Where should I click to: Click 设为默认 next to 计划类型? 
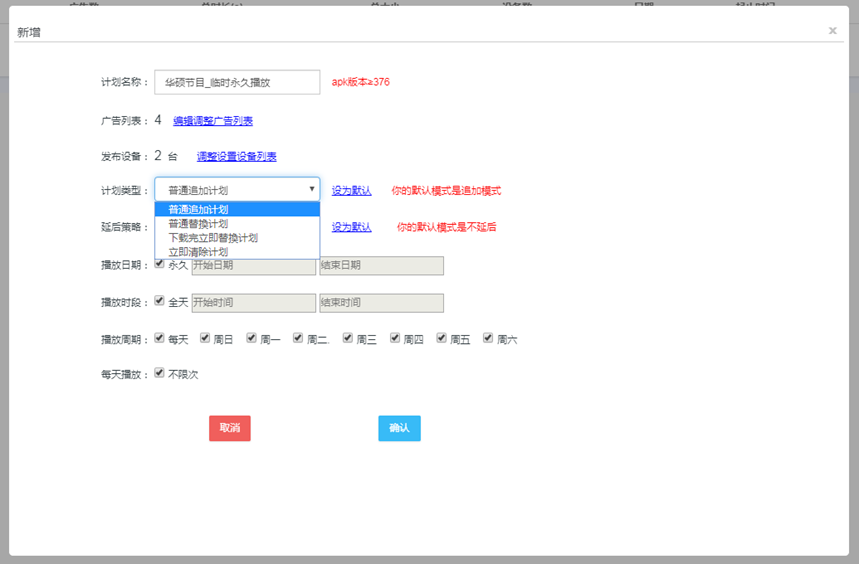coord(351,190)
